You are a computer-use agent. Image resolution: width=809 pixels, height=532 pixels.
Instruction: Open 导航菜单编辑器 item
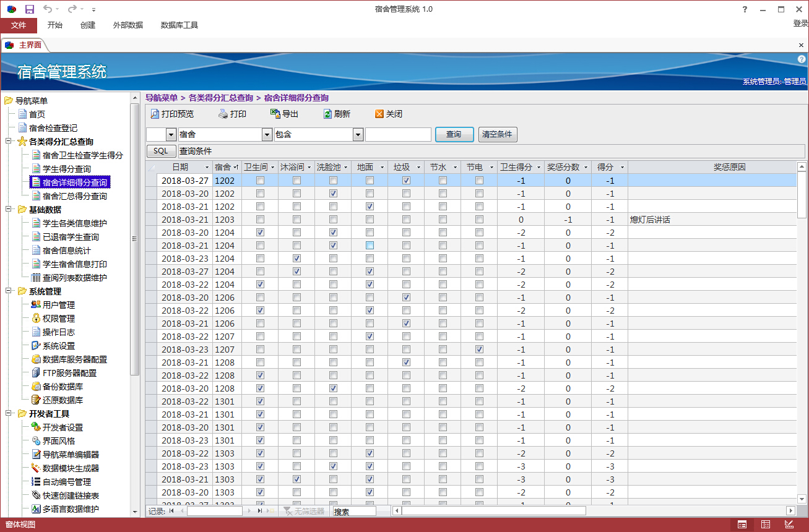point(71,455)
